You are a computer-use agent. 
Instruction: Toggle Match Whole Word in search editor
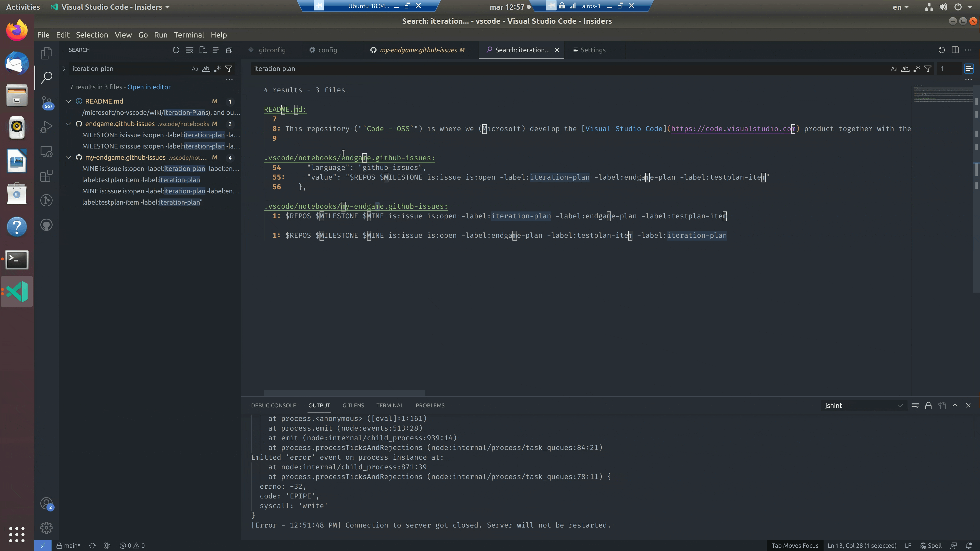point(905,68)
